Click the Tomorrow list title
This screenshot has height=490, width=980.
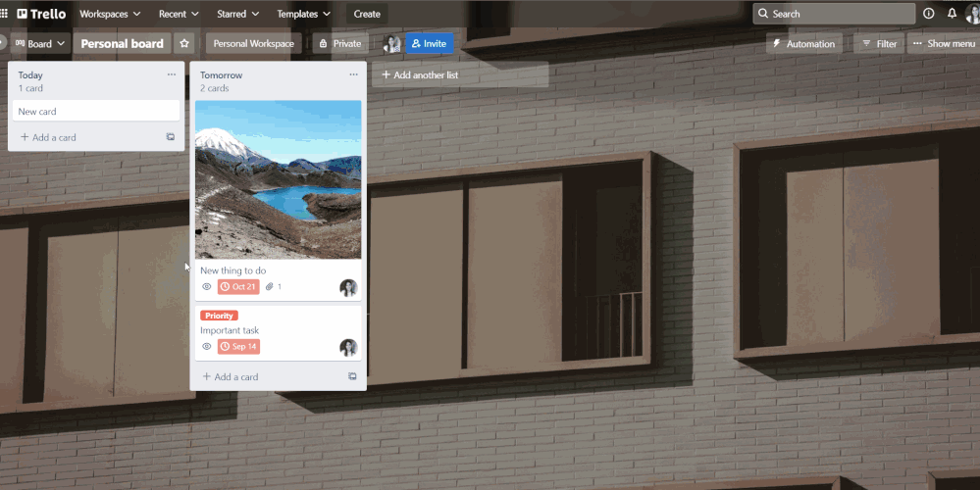click(x=222, y=74)
